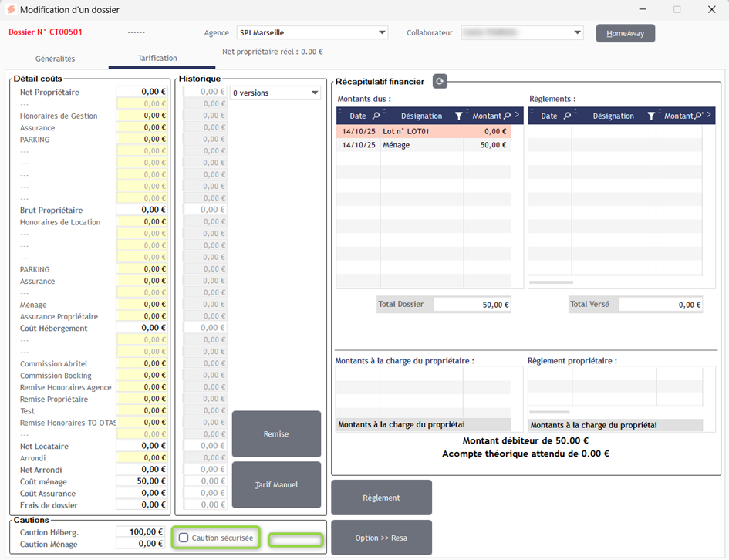Expand columns arrow in Montants dus header
The width and height of the screenshot is (729, 560).
(517, 116)
